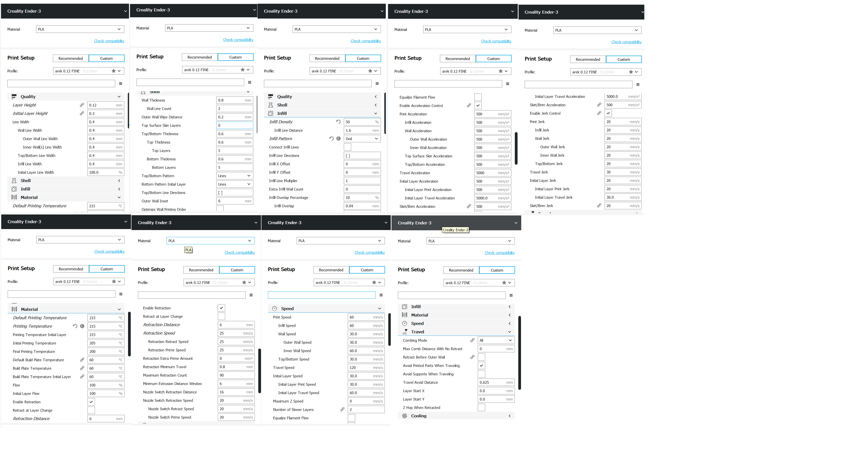Click the link icon beside Combing Mode
868x468 pixels.
472,340
